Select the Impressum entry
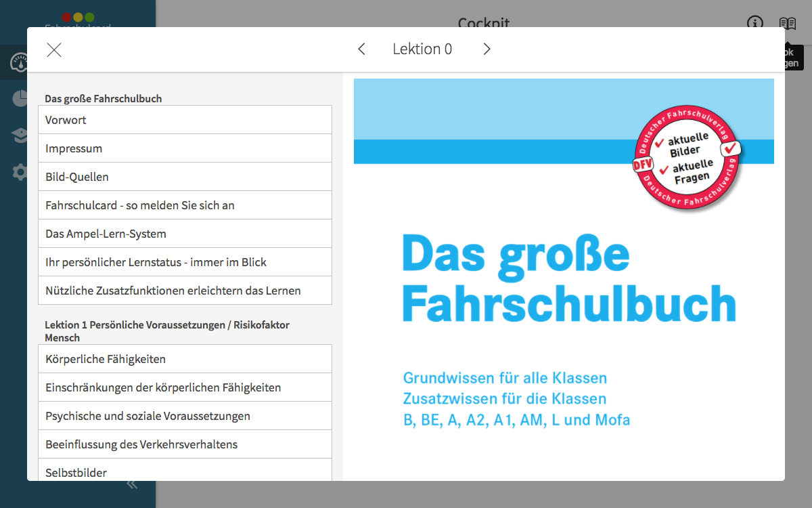Screen dimensions: 812x508 pos(185,148)
